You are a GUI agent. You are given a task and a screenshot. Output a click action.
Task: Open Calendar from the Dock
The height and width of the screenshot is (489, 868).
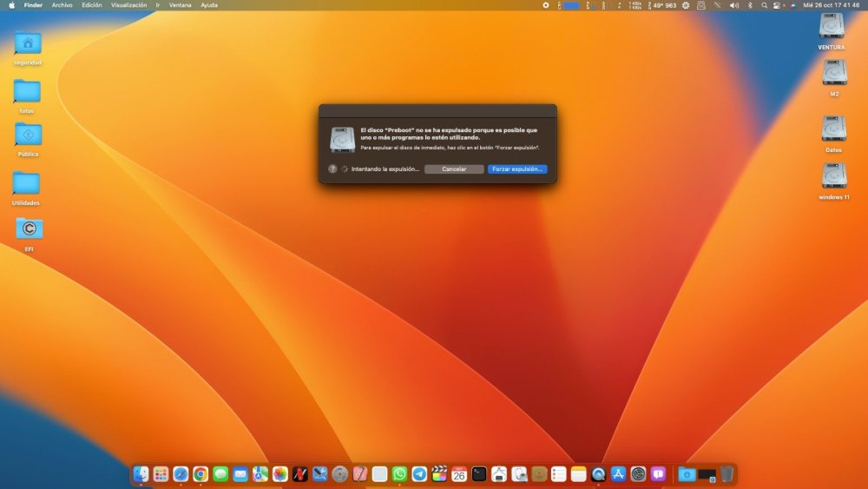[459, 474]
